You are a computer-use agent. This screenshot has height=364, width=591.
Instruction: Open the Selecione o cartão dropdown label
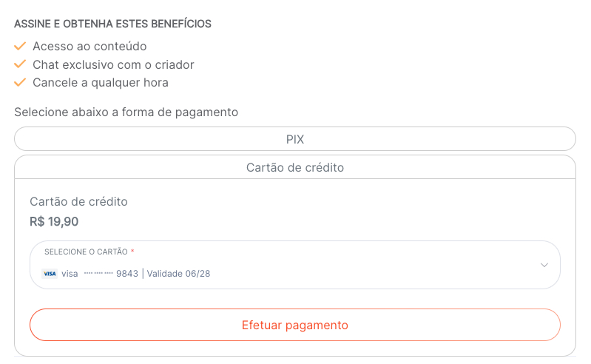[x=86, y=252]
